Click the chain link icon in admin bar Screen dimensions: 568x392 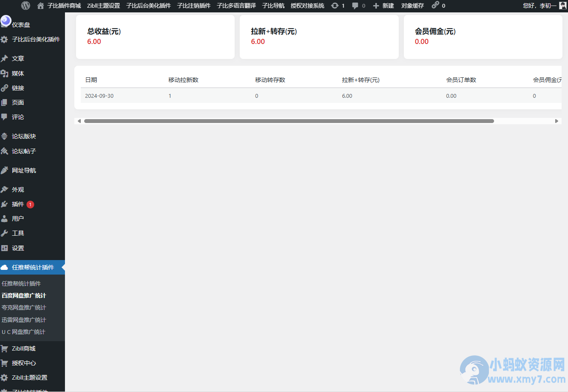[x=436, y=5]
